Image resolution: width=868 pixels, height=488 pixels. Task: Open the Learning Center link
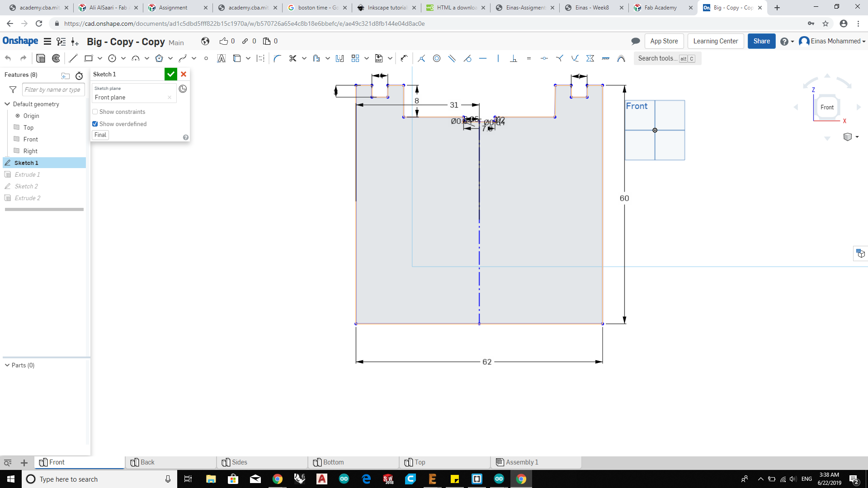click(x=715, y=41)
